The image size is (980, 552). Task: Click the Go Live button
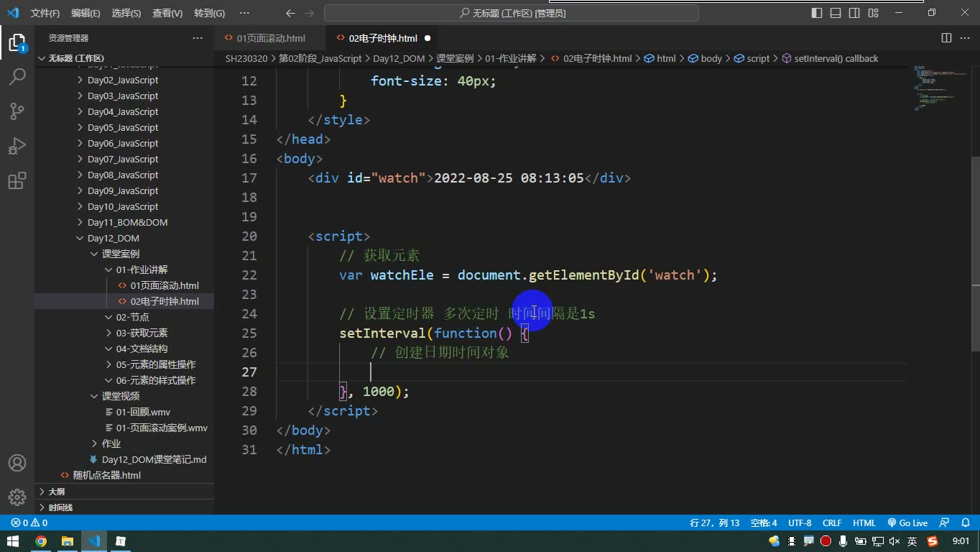coord(907,523)
